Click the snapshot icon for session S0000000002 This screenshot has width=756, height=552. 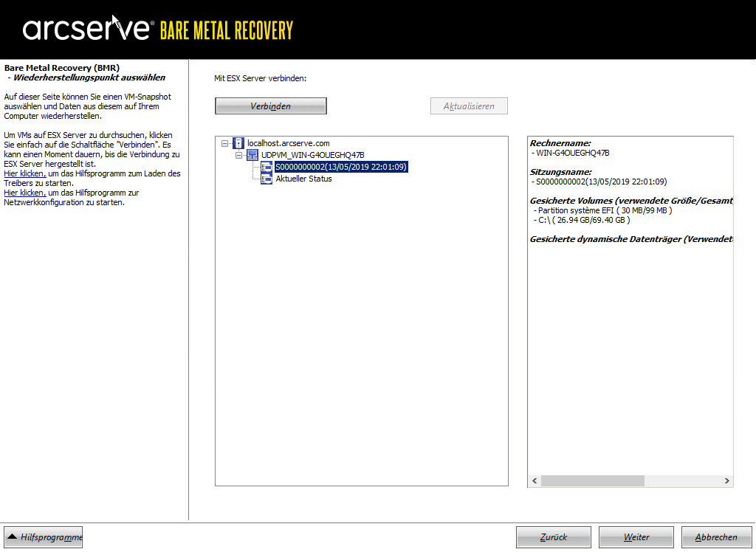267,167
